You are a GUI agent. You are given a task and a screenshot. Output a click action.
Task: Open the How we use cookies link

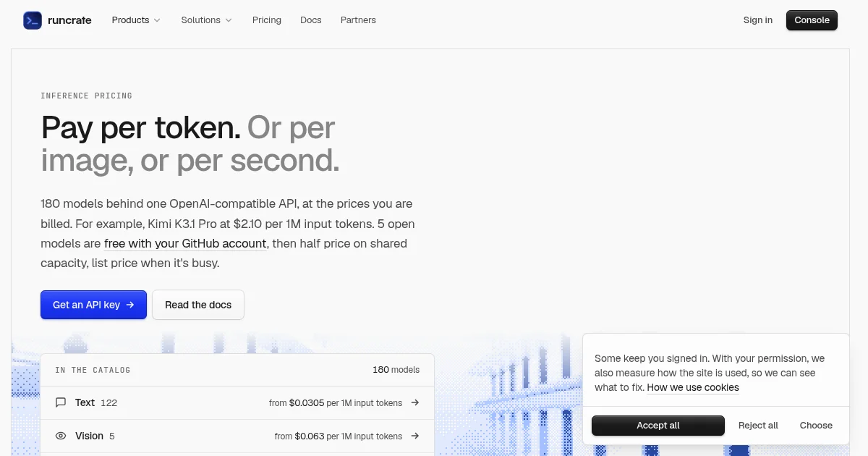(x=693, y=387)
